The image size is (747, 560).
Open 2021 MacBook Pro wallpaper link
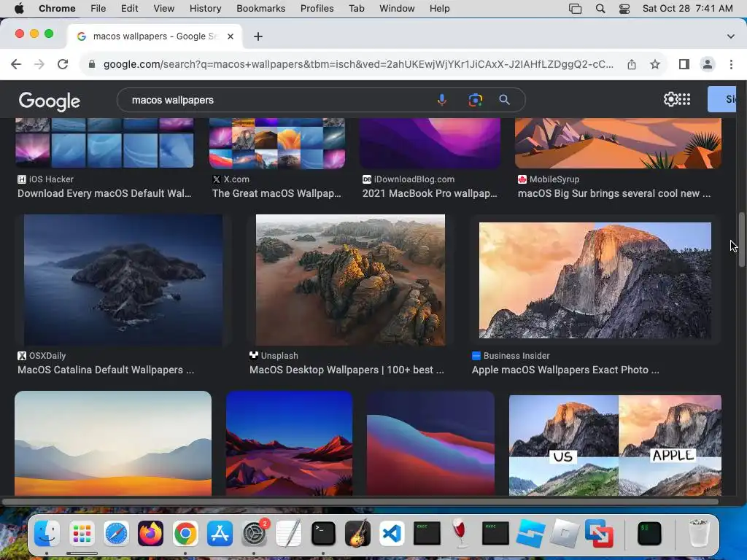pos(429,193)
